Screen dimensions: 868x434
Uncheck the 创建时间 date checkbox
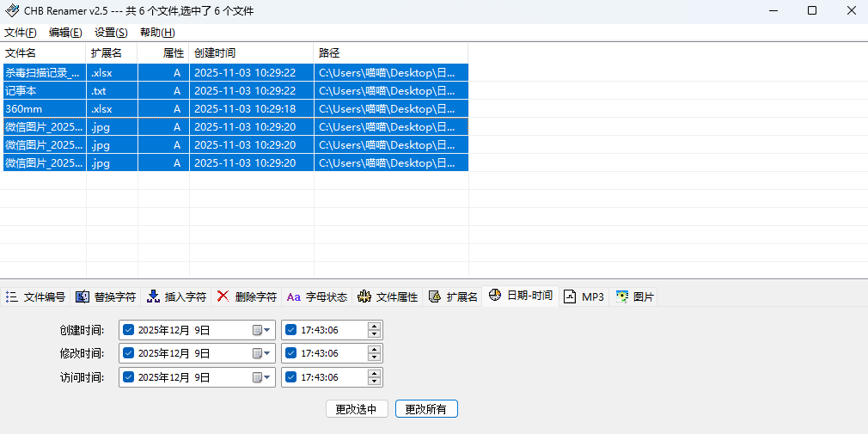click(129, 330)
